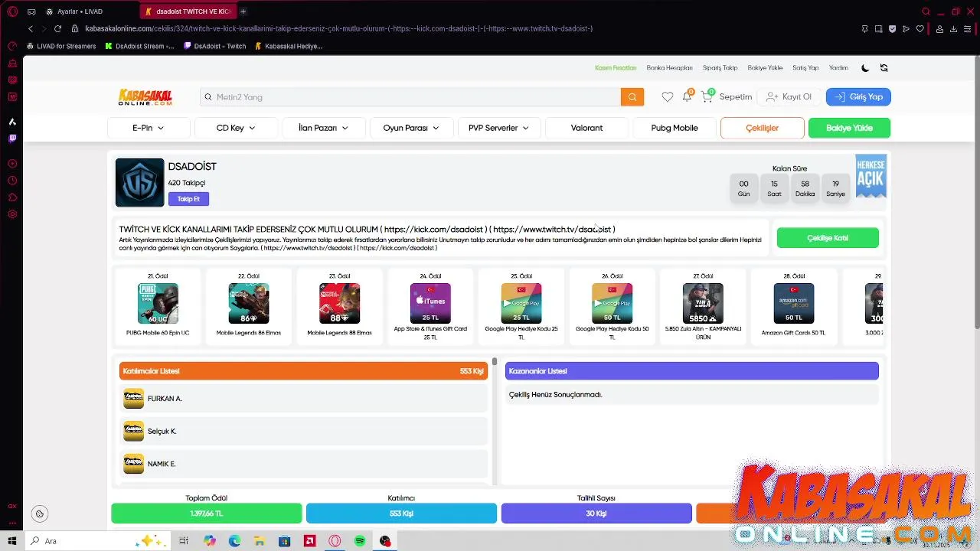Select Mobile Legends 86 Elmas prize
980x551 pixels.
248,306
